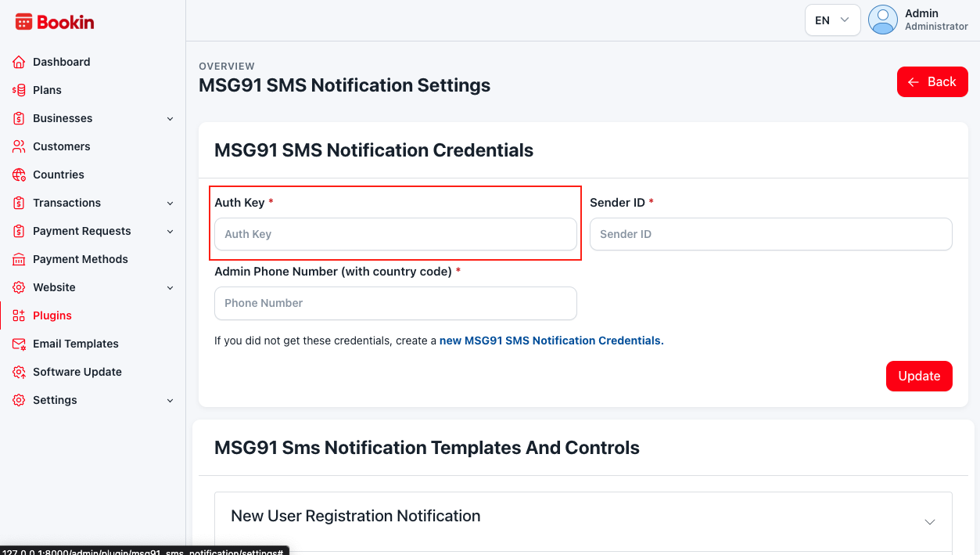Click the New User Registration Notification title
The height and width of the screenshot is (555, 980).
pyautogui.click(x=356, y=516)
